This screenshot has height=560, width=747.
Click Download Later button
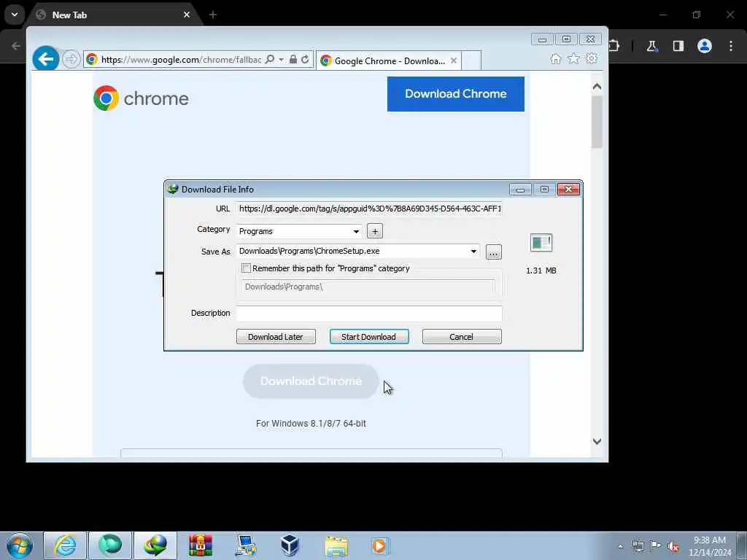(x=276, y=337)
